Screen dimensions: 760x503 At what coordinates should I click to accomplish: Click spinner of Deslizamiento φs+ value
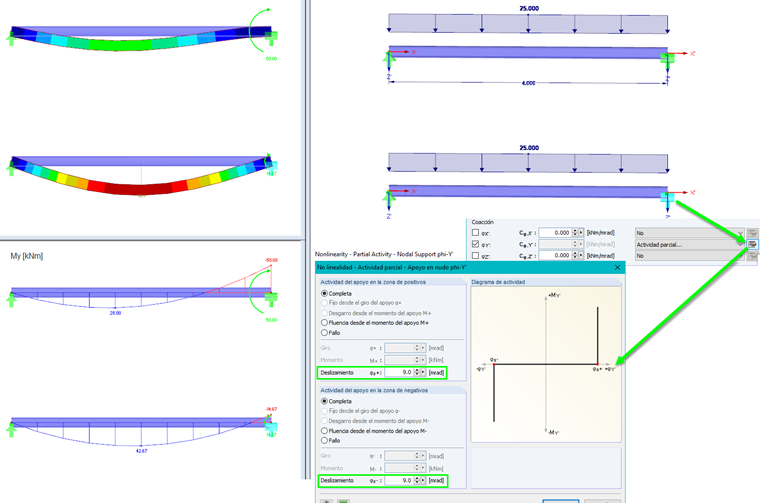pos(417,373)
